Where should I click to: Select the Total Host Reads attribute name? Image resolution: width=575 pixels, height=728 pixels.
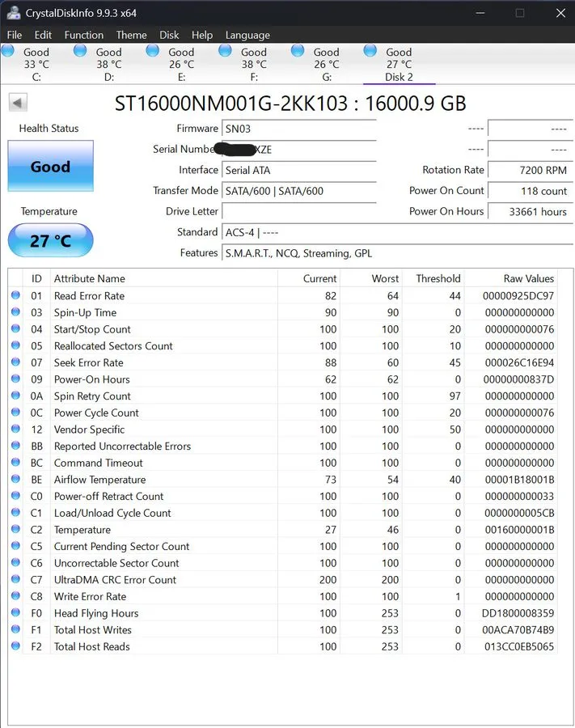coord(92,647)
